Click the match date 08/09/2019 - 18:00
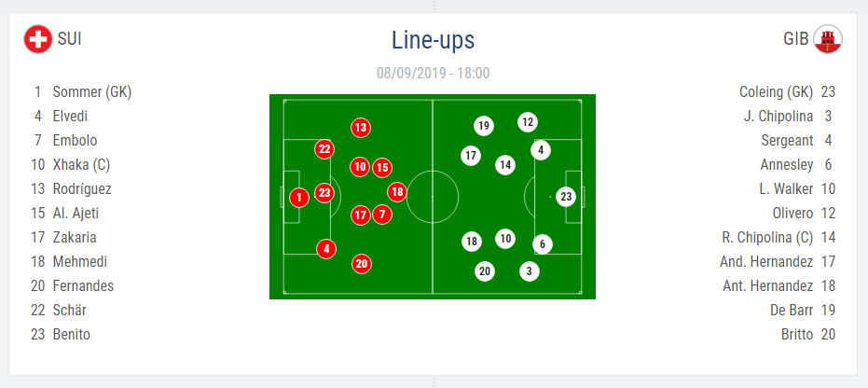The height and width of the screenshot is (388, 868). (x=433, y=73)
